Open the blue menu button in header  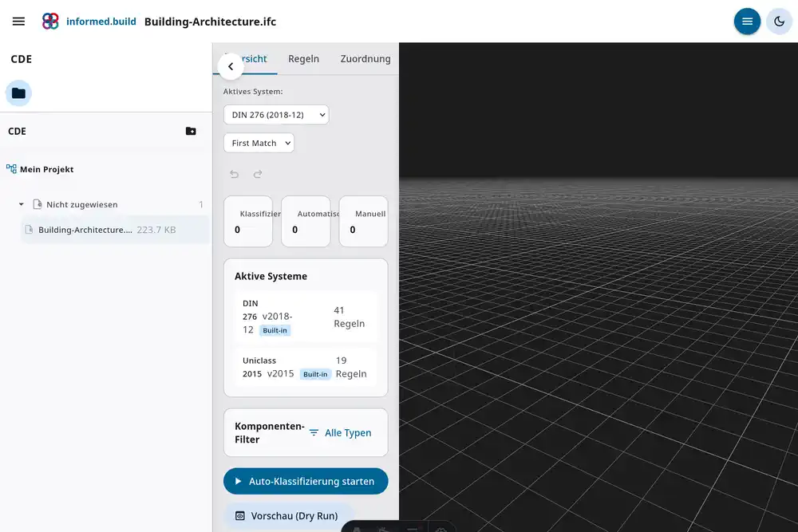[x=747, y=22]
